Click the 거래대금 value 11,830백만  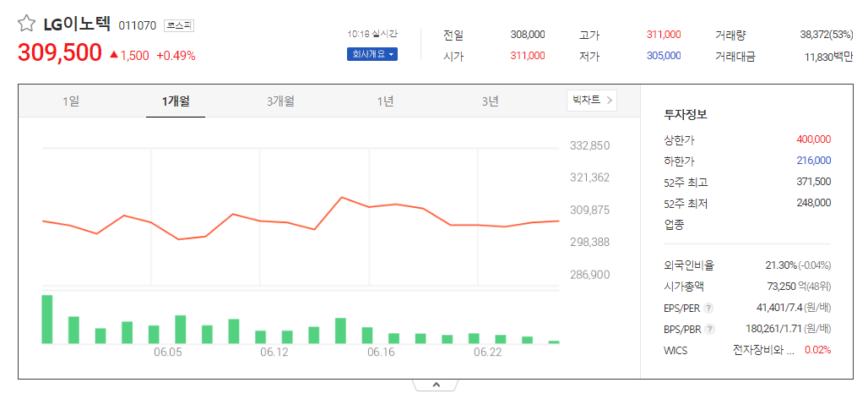point(828,57)
